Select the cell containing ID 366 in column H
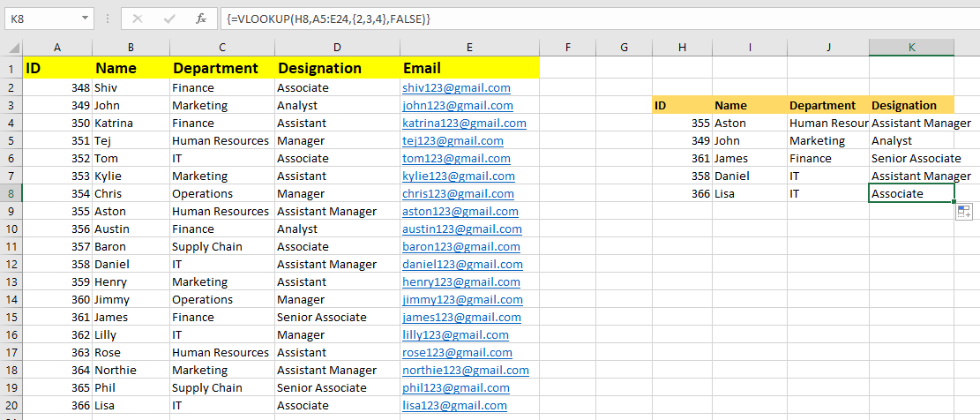The width and height of the screenshot is (980, 420). [x=682, y=193]
